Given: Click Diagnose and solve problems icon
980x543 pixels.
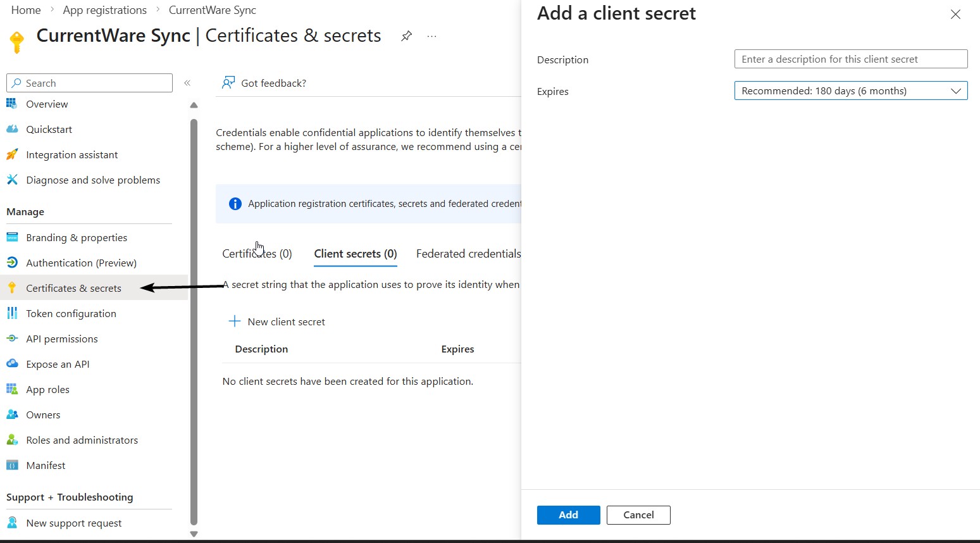Looking at the screenshot, I should (x=12, y=180).
